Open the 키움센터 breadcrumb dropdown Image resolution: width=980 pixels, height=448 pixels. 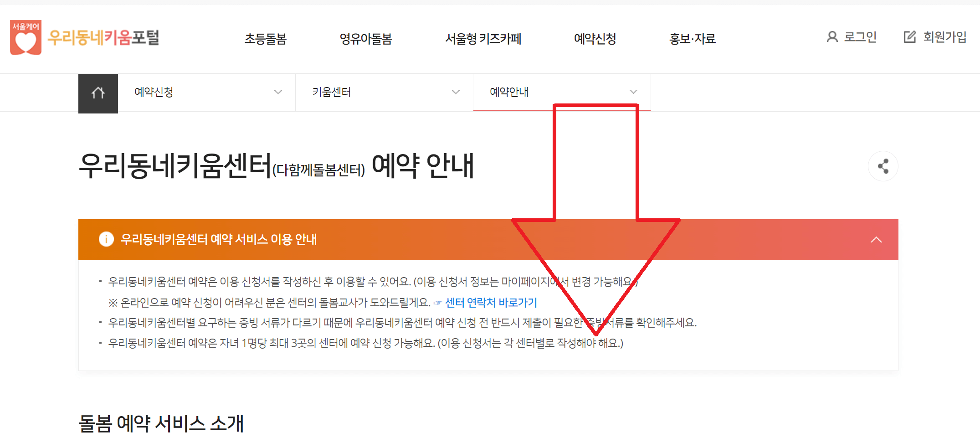tap(455, 92)
